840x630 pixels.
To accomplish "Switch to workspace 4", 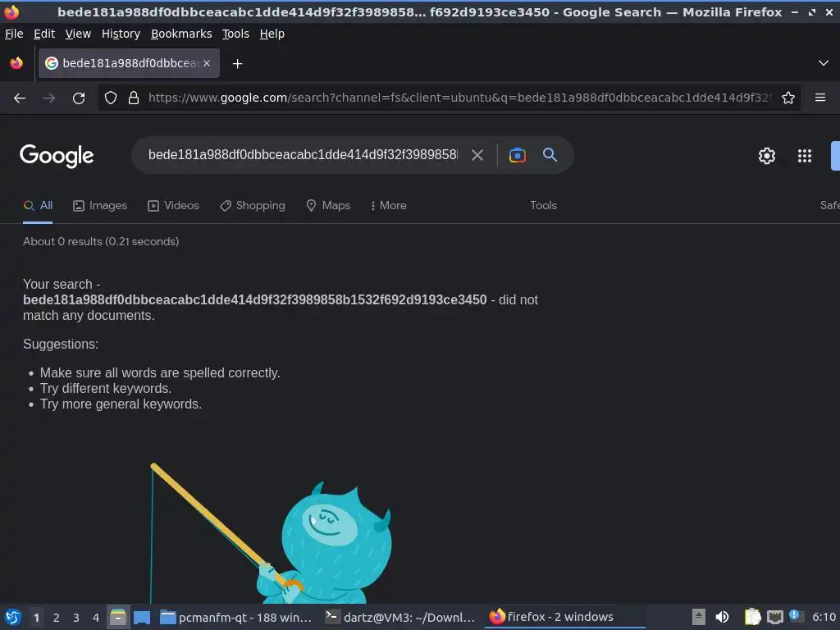I will point(96,618).
